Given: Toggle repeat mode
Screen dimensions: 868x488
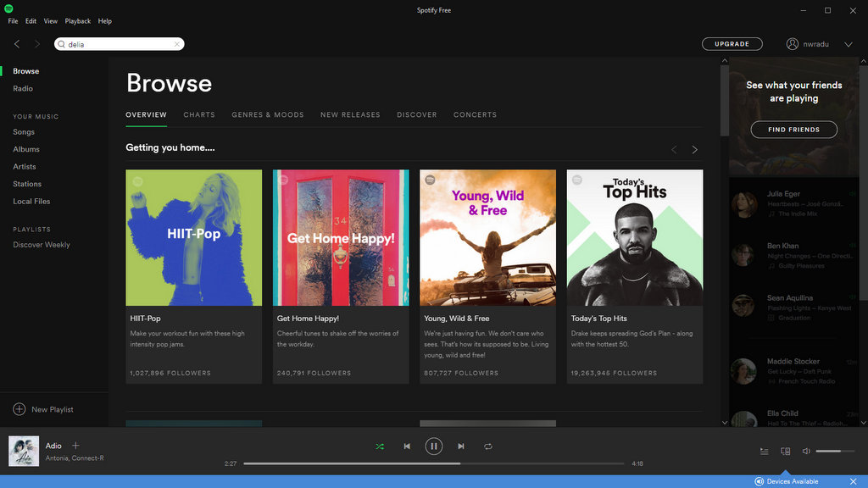Looking at the screenshot, I should tap(487, 446).
